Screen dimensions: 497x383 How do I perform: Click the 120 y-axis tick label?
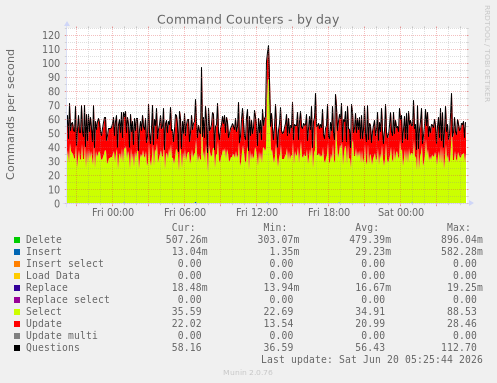pos(51,35)
